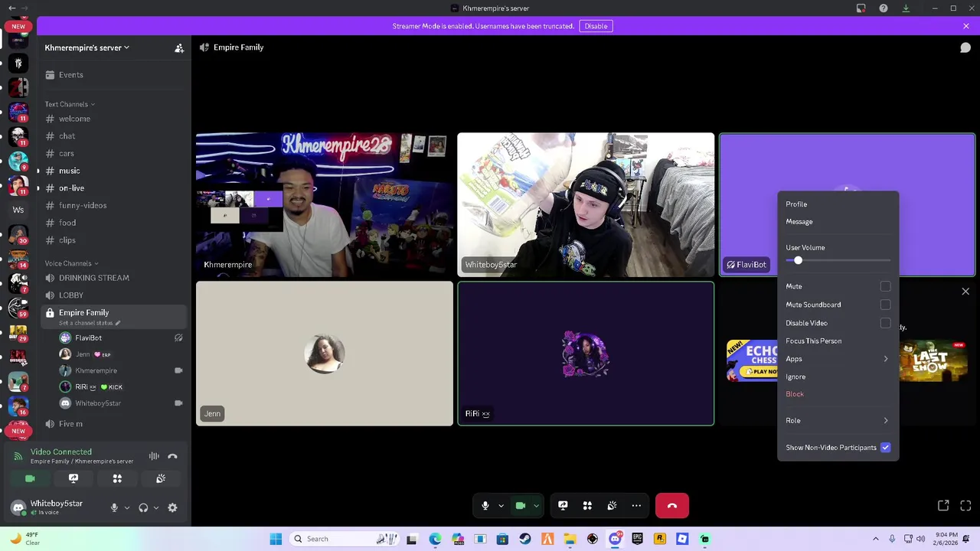Open soundboard from the bottom call bar
Screen dimensions: 980x551
[x=612, y=505]
